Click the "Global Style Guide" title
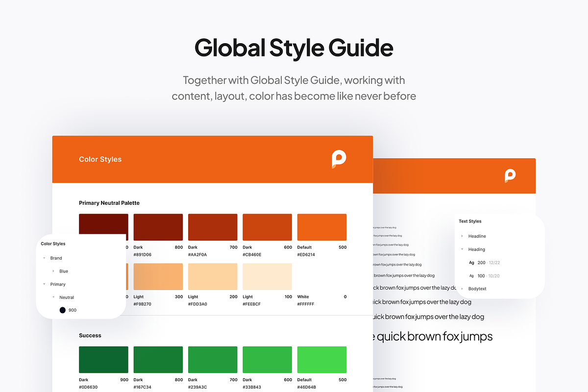Screen dimensions: 588x392 [x=294, y=48]
